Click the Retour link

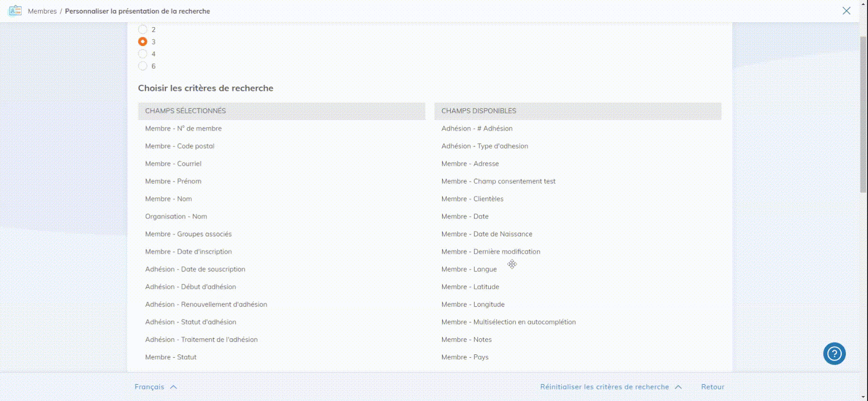(712, 387)
